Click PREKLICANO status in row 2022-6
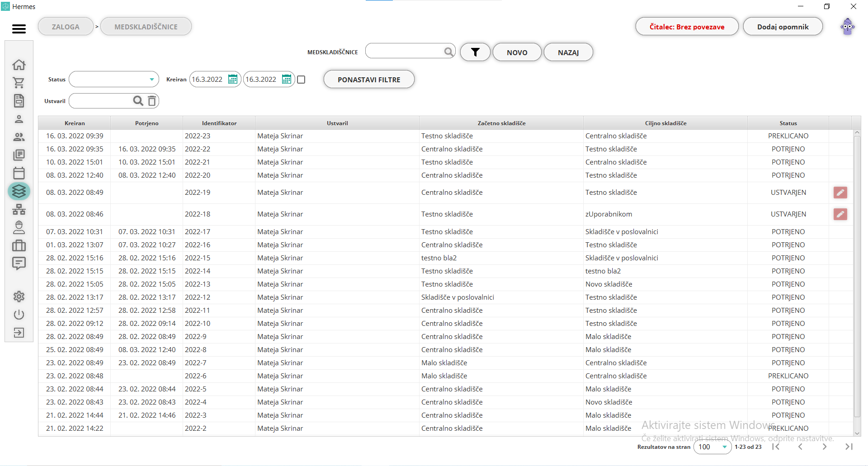 [x=788, y=376]
